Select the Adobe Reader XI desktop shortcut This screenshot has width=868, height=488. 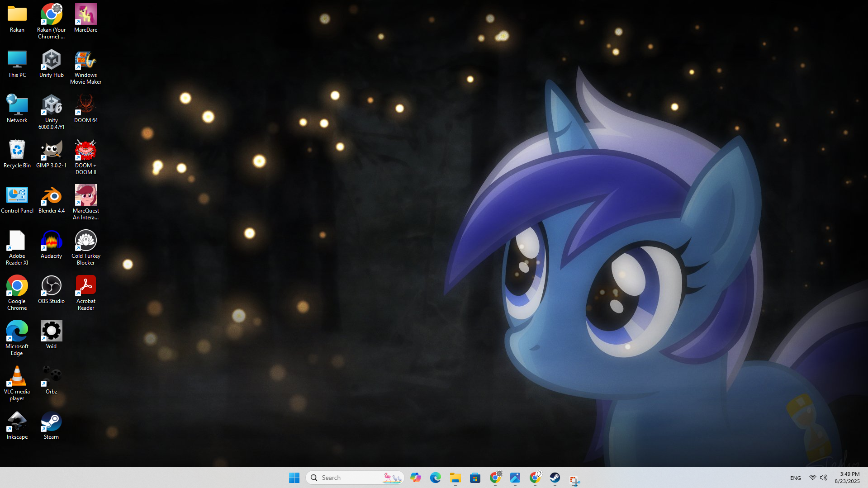tap(17, 248)
